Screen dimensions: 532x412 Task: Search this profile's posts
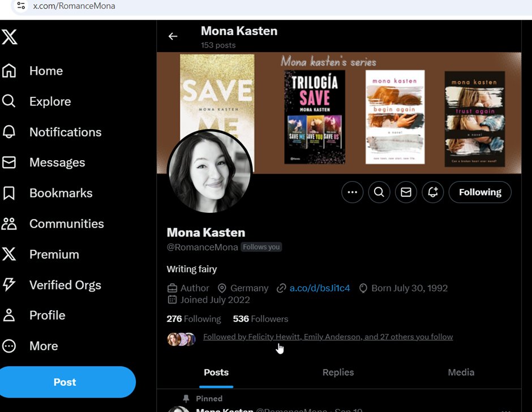pos(379,192)
